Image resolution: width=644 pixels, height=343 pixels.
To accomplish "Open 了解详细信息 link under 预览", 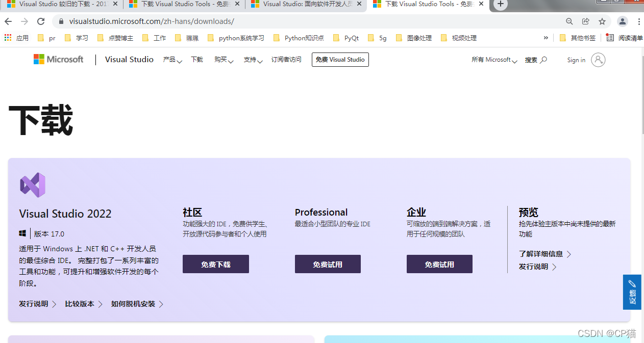I will pos(545,254).
